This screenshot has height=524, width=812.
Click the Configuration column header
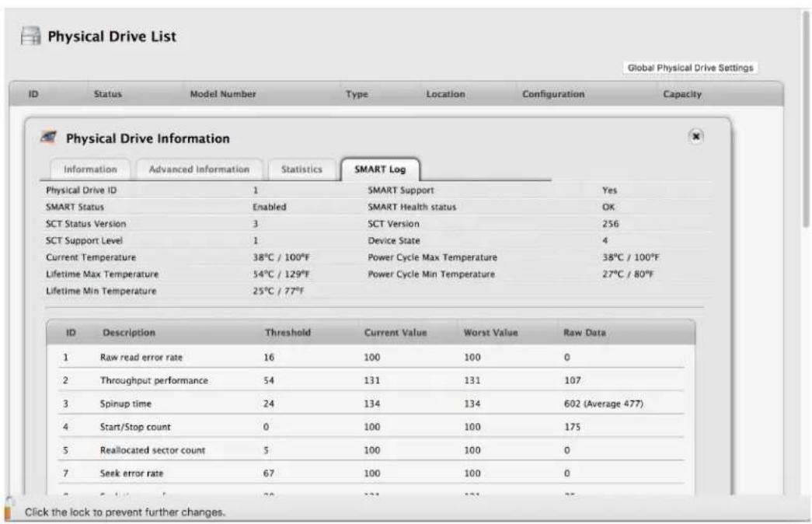click(x=553, y=94)
